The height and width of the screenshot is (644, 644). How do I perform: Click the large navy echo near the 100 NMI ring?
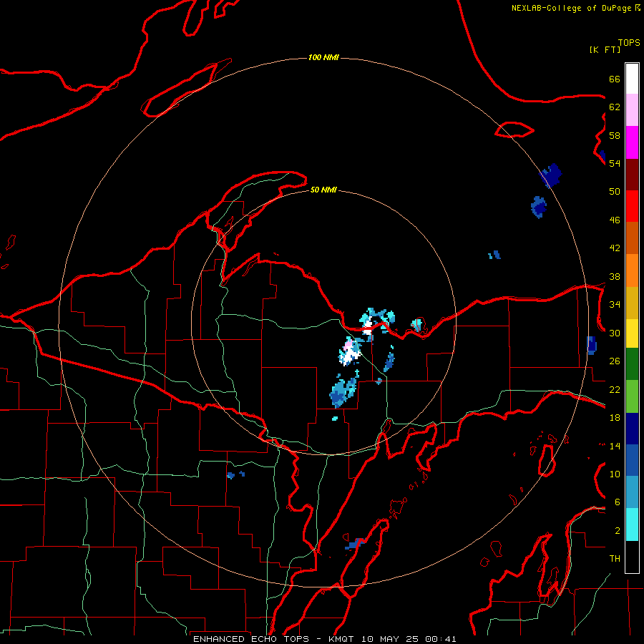pos(551,175)
